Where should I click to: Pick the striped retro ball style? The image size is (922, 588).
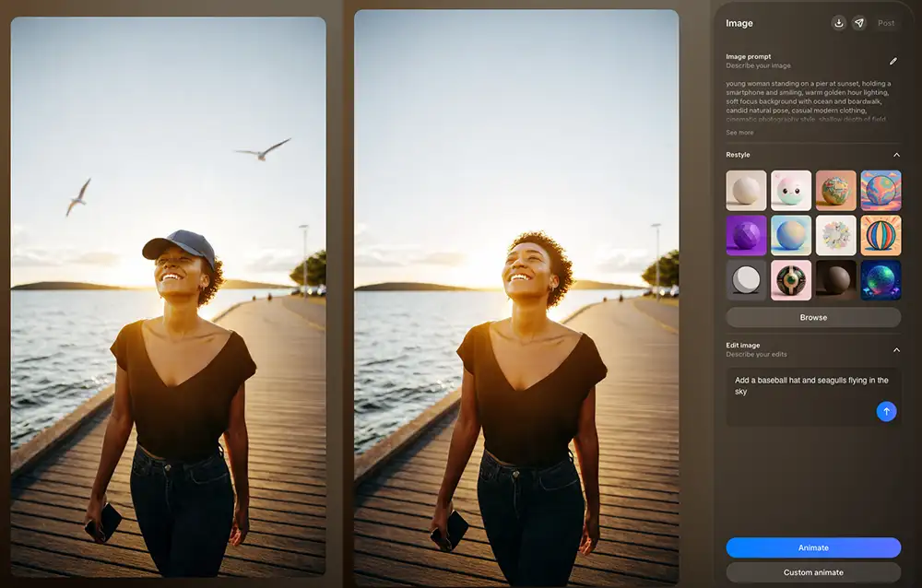881,235
